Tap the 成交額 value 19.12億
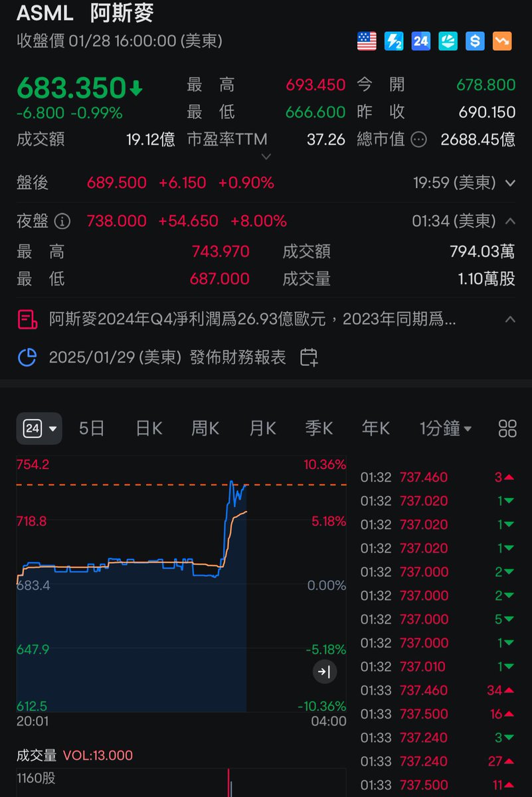 click(151, 139)
